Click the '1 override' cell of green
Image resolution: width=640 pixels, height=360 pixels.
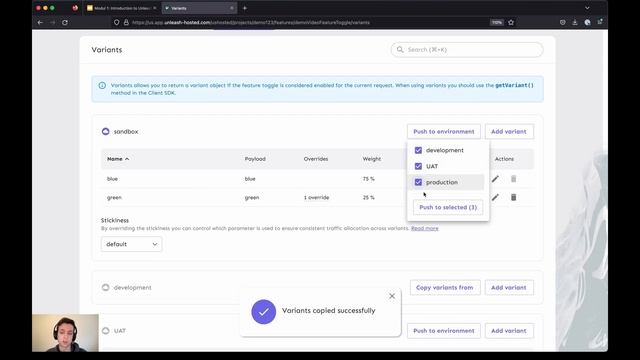pos(316,198)
